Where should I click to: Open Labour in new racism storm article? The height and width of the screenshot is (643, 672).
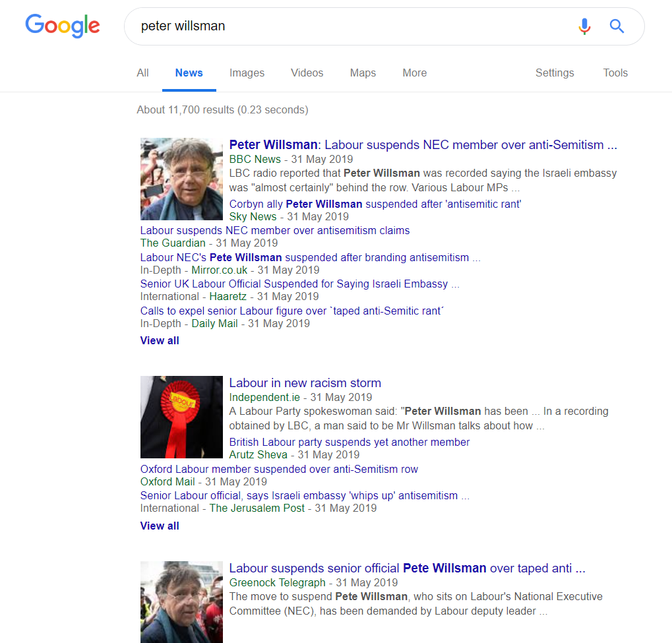(305, 383)
